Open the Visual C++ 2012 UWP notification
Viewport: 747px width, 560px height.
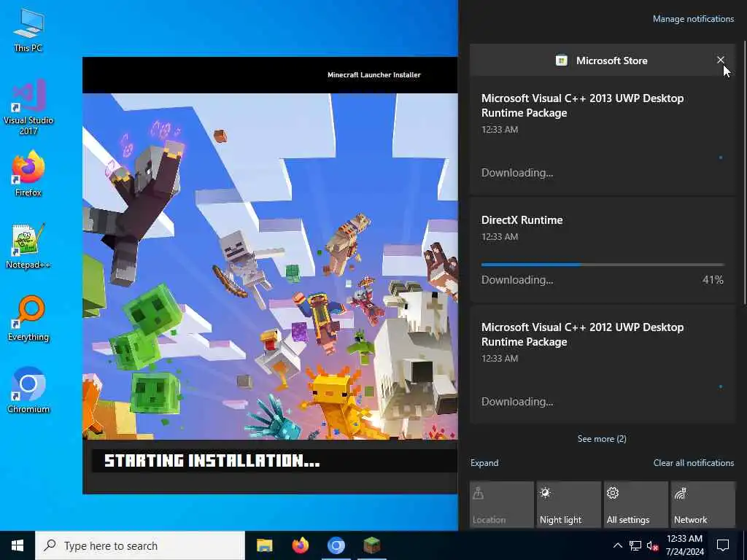603,365
